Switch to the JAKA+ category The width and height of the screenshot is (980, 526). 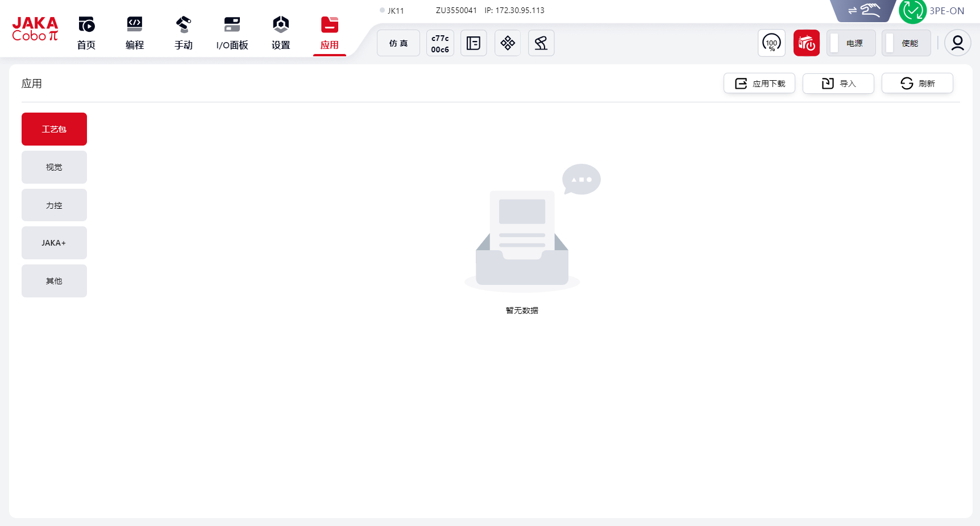tap(54, 243)
